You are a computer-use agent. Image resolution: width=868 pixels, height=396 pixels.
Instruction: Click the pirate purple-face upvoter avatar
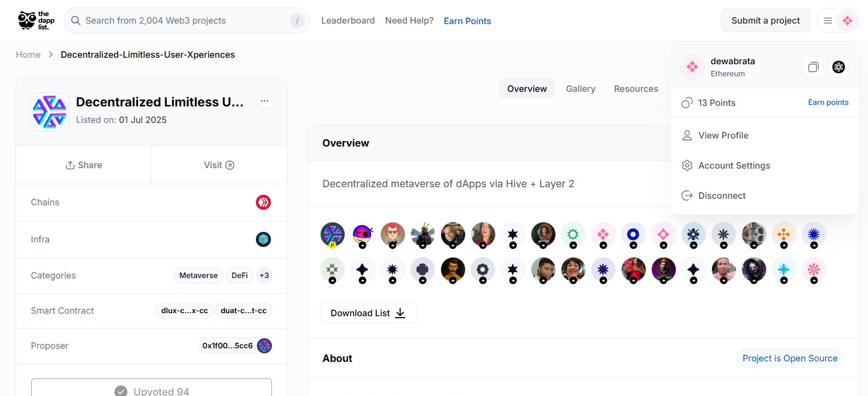point(362,234)
